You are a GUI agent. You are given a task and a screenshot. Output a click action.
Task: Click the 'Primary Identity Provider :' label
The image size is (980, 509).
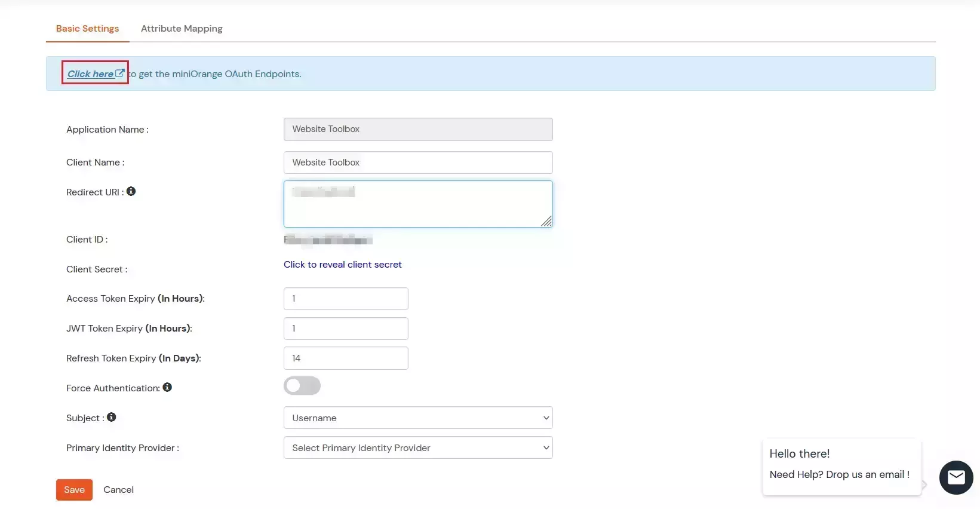tap(122, 448)
